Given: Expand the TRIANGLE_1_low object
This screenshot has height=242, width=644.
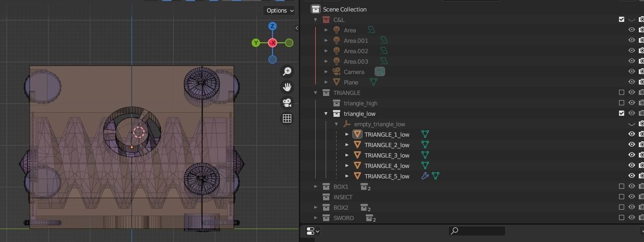Looking at the screenshot, I should click(347, 134).
